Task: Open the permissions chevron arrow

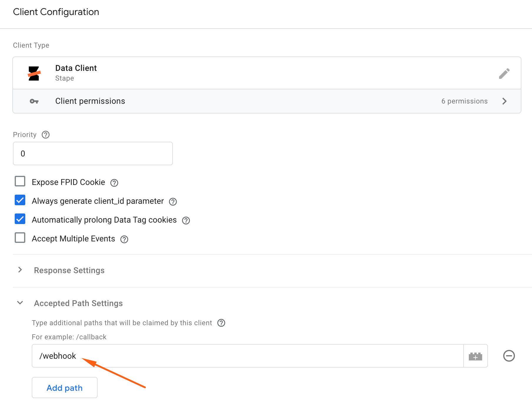Action: pyautogui.click(x=504, y=101)
